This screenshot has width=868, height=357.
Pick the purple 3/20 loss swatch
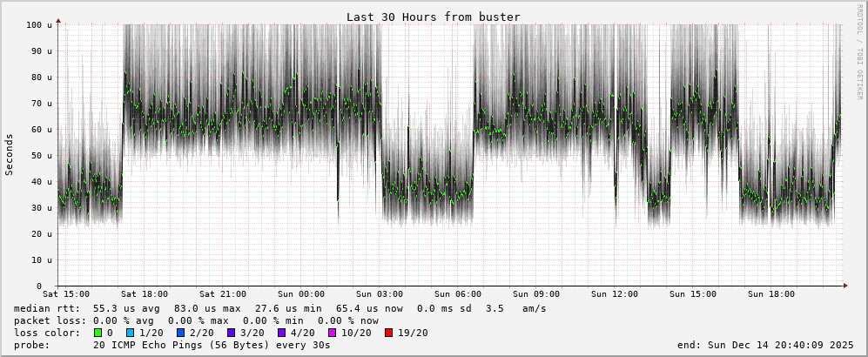(231, 333)
